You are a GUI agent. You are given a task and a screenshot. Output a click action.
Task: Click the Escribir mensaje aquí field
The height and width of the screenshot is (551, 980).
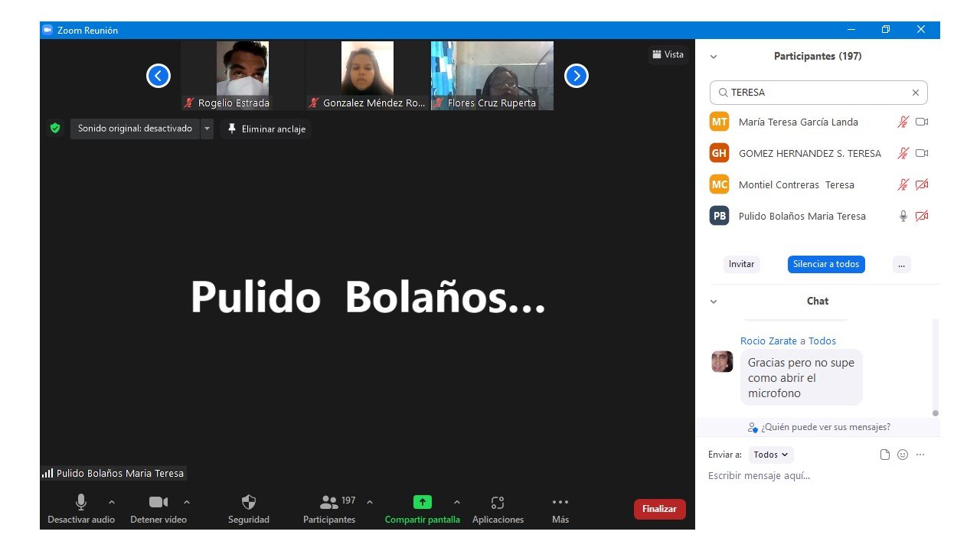(x=815, y=476)
